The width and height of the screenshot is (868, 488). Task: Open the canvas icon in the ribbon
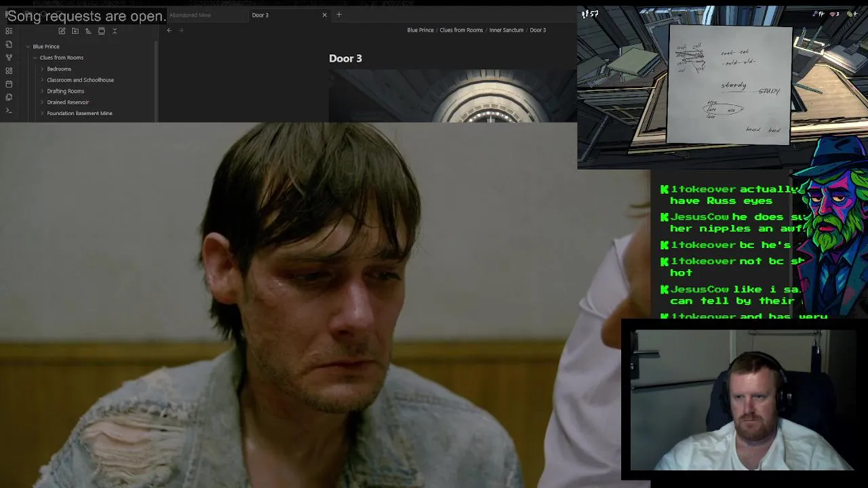pos(9,70)
